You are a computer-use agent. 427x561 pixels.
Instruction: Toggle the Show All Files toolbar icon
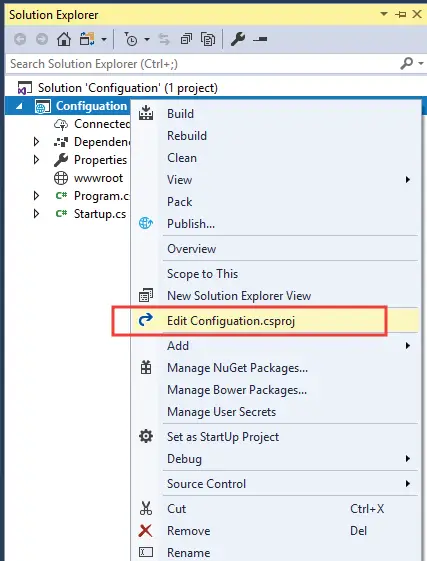[x=208, y=39]
